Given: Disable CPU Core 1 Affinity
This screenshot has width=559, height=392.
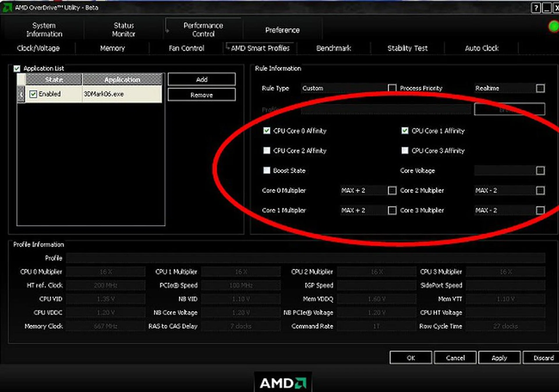Looking at the screenshot, I should (x=404, y=131).
